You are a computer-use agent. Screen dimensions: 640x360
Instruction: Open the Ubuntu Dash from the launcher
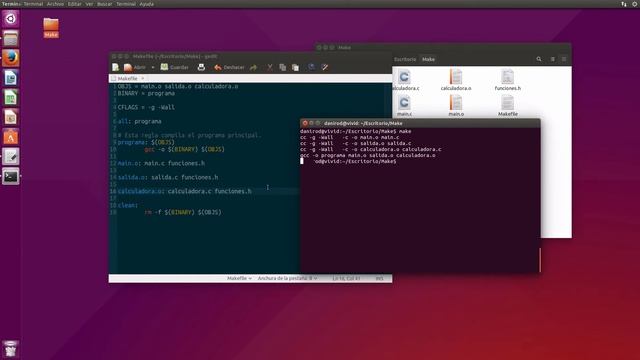11,19
